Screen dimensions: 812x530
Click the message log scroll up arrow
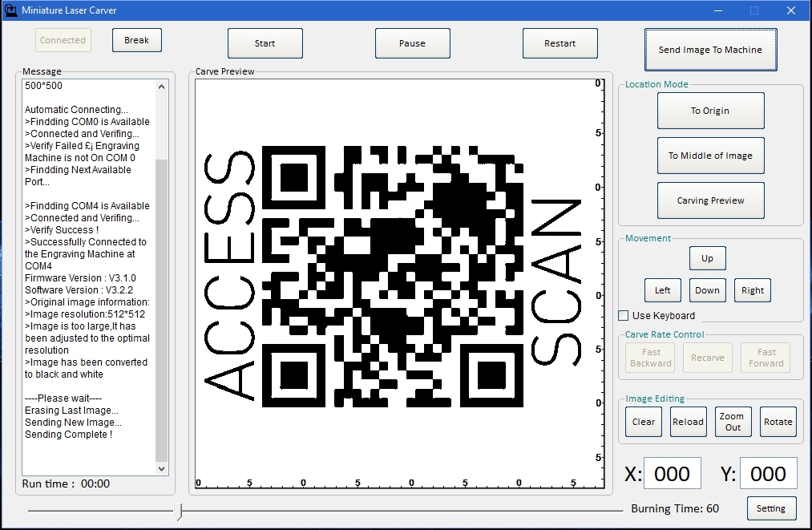coord(162,87)
